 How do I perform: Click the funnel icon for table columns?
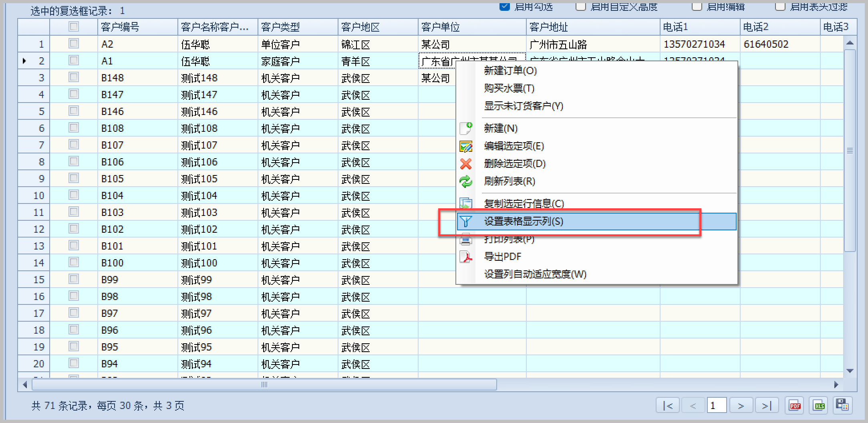[x=466, y=222]
